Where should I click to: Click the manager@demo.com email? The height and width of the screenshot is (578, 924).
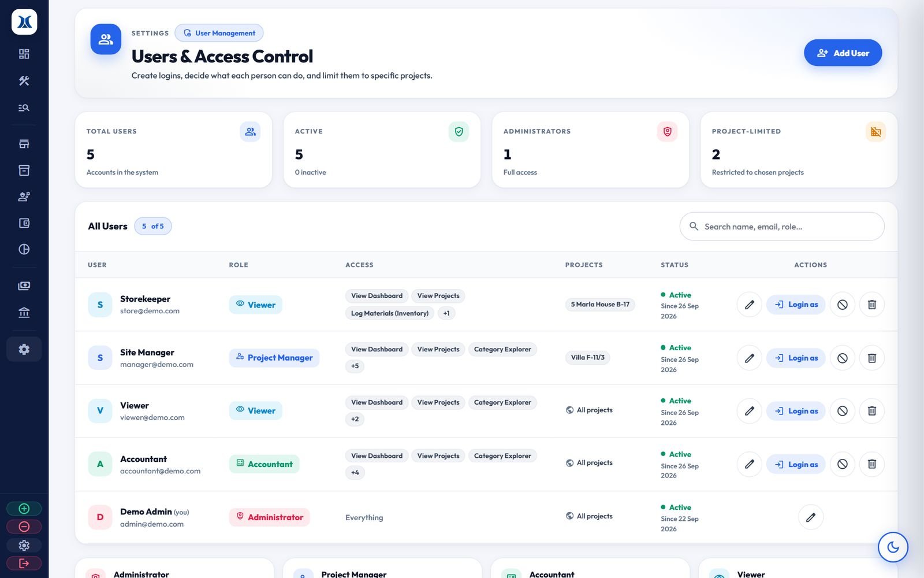(157, 365)
